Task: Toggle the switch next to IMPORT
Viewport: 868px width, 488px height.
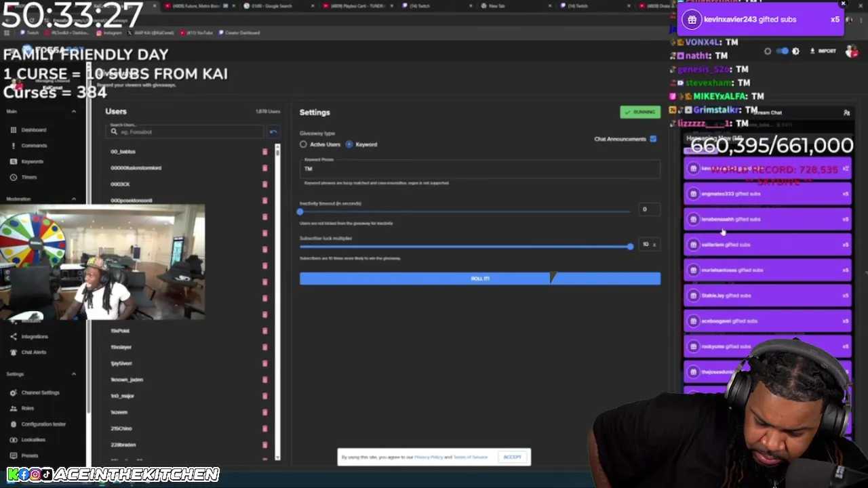Action: pos(783,52)
